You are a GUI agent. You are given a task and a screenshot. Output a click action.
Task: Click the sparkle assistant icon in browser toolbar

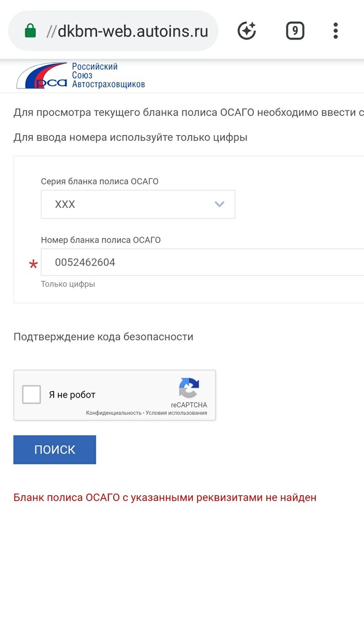pos(246,31)
